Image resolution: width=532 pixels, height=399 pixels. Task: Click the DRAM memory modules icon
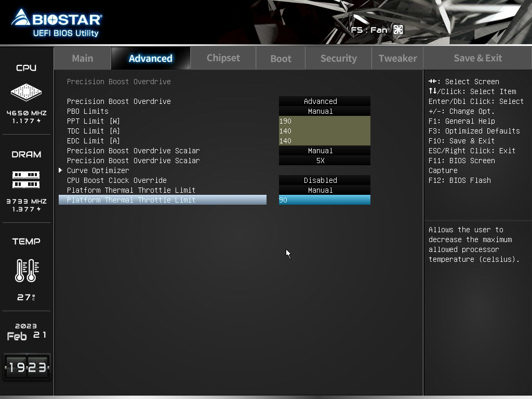click(26, 179)
